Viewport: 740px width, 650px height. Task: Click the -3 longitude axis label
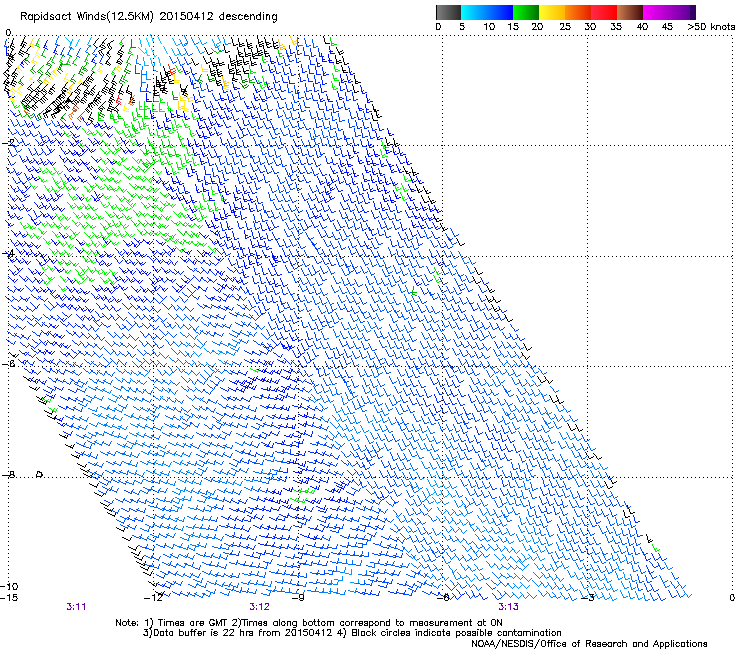click(588, 598)
